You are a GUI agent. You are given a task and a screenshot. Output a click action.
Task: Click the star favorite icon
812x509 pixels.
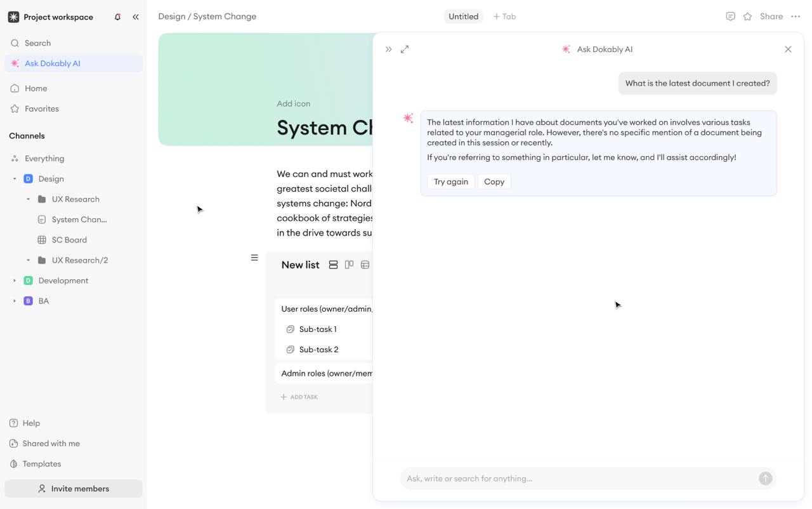748,17
